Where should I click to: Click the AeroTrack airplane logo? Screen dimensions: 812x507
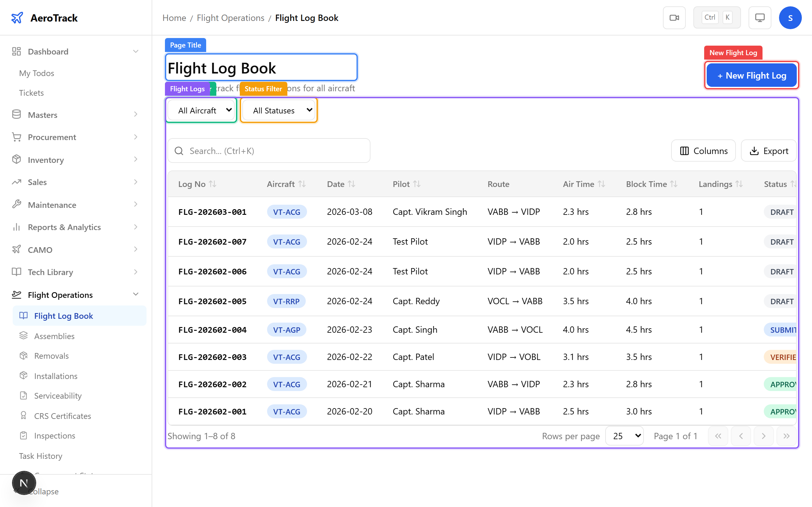click(17, 17)
